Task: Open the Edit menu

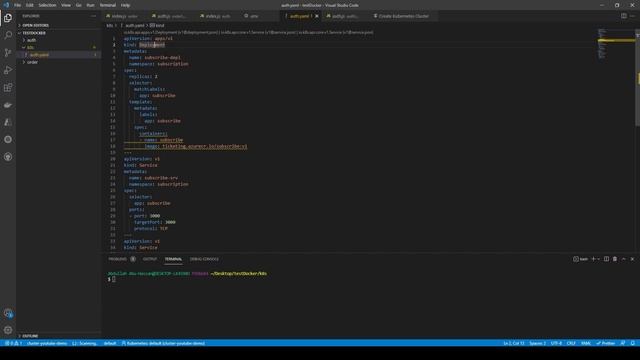Action: point(30,5)
